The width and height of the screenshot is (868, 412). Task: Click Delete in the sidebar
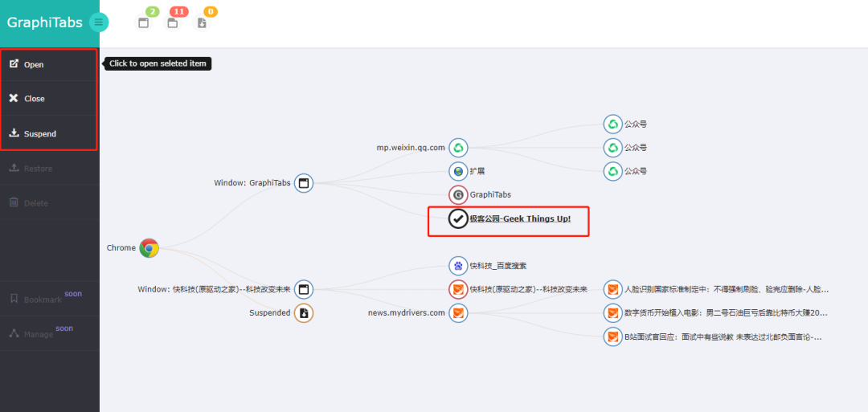(50, 202)
